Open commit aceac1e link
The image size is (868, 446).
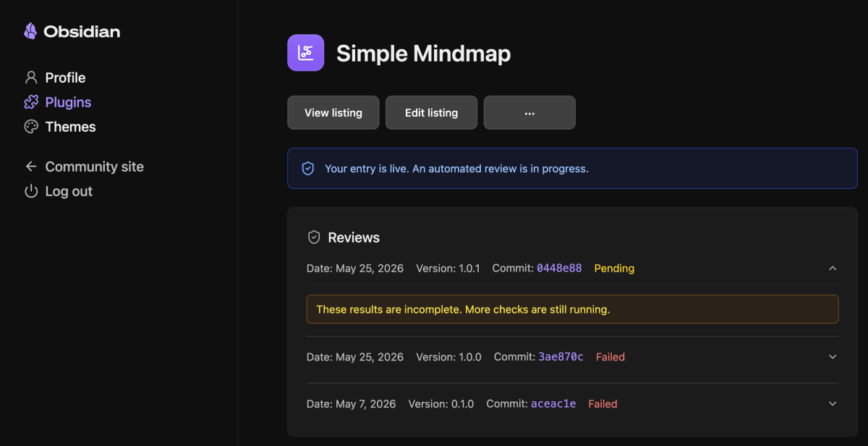[x=553, y=404]
